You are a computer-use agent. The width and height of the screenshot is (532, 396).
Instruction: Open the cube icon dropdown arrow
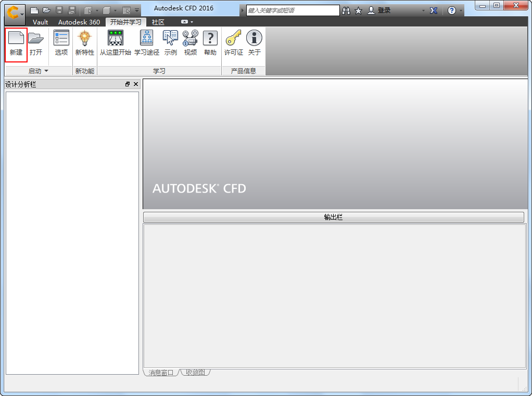(116, 11)
